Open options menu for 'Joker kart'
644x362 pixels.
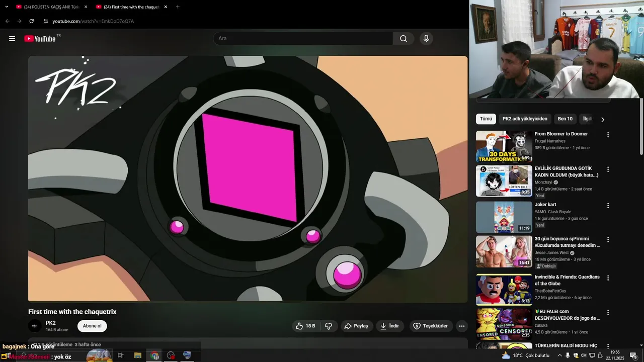tap(608, 206)
